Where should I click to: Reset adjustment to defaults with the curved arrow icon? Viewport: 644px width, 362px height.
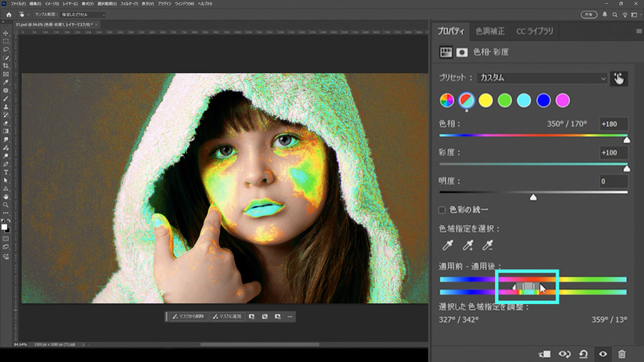(582, 353)
